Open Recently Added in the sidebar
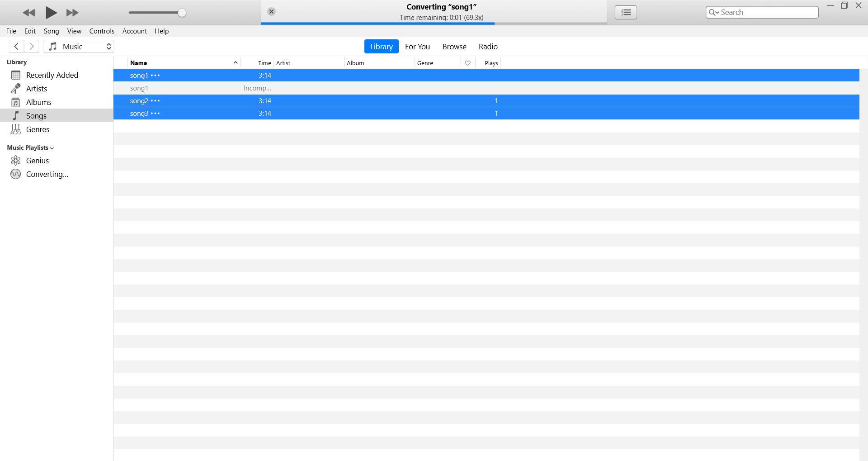This screenshot has height=461, width=868. (52, 75)
